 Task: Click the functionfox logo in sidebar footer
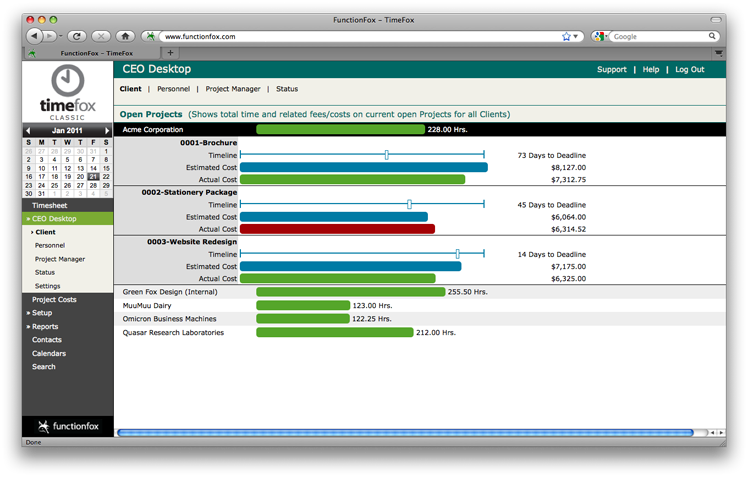click(68, 426)
